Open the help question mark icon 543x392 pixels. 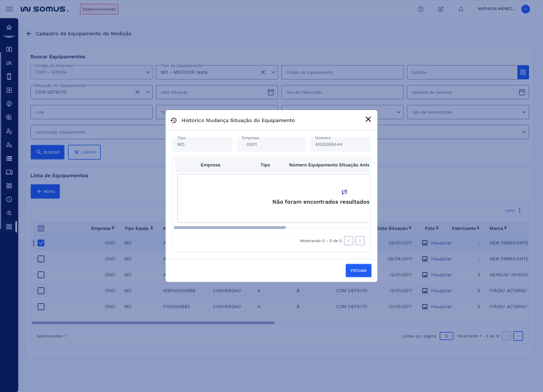tap(420, 9)
